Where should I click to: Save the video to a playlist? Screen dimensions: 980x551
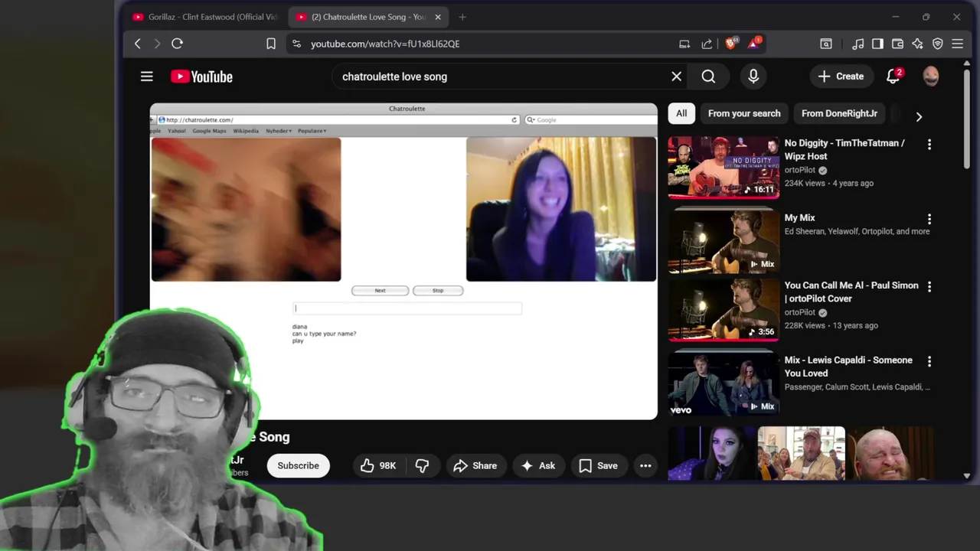click(x=598, y=465)
